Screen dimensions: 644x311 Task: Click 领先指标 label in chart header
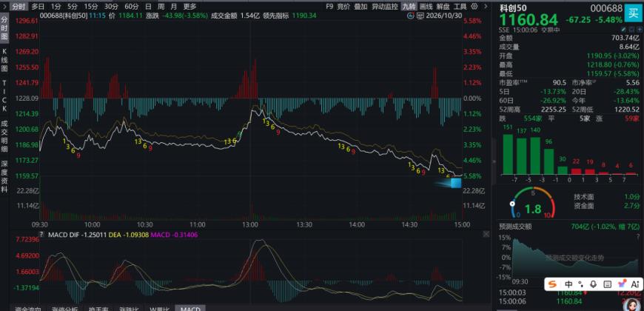tap(278, 16)
